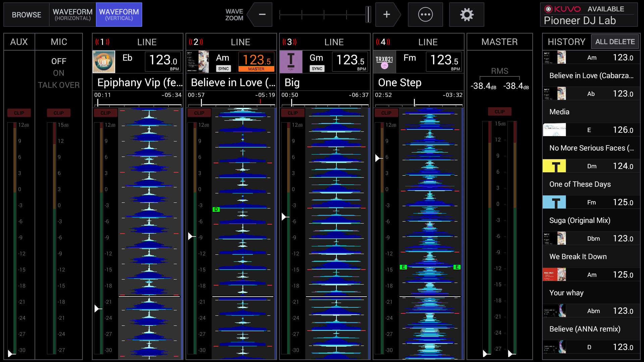Toggle SYNC on deck 3

[317, 69]
